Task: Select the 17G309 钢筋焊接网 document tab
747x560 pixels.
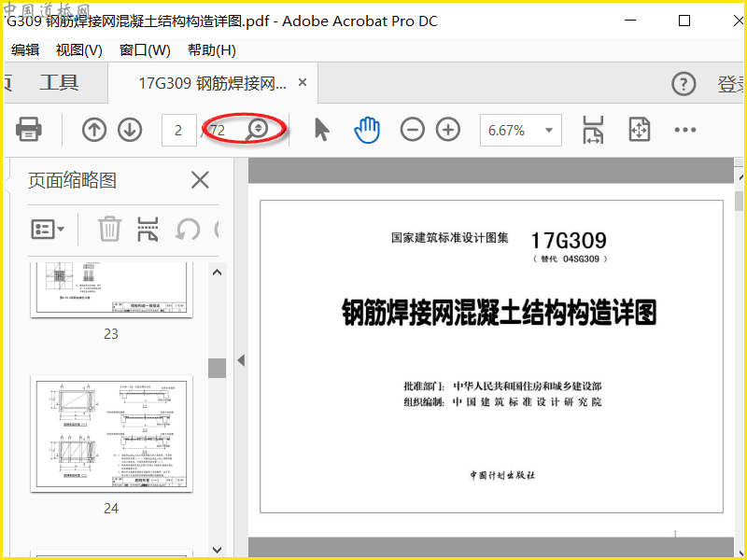Action: pyautogui.click(x=213, y=83)
